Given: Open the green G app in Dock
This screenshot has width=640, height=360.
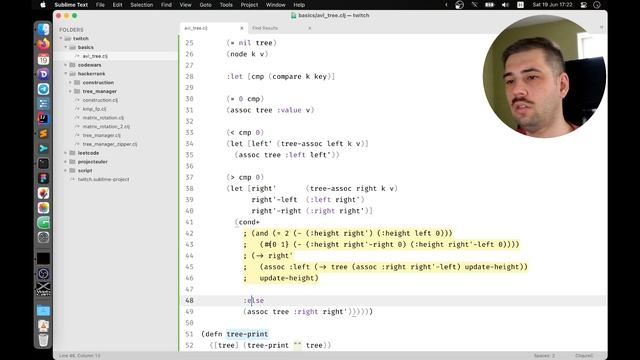Looking at the screenshot, I should [43, 222].
